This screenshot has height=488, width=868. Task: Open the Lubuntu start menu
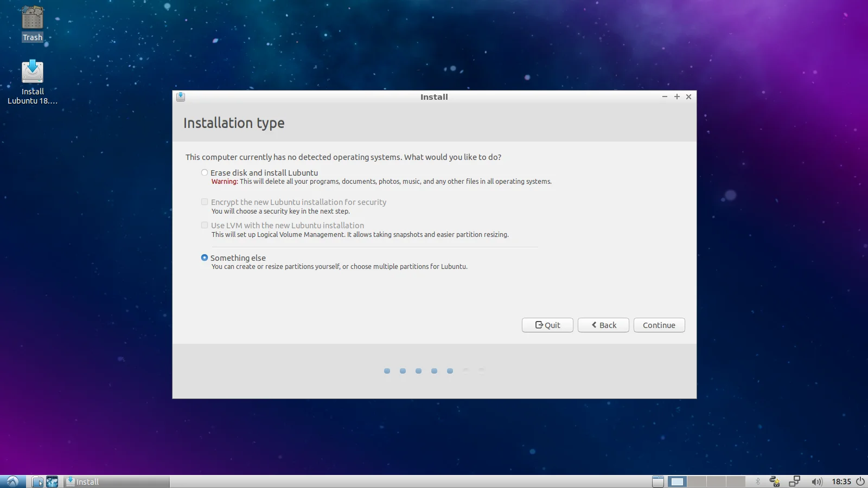pyautogui.click(x=12, y=481)
